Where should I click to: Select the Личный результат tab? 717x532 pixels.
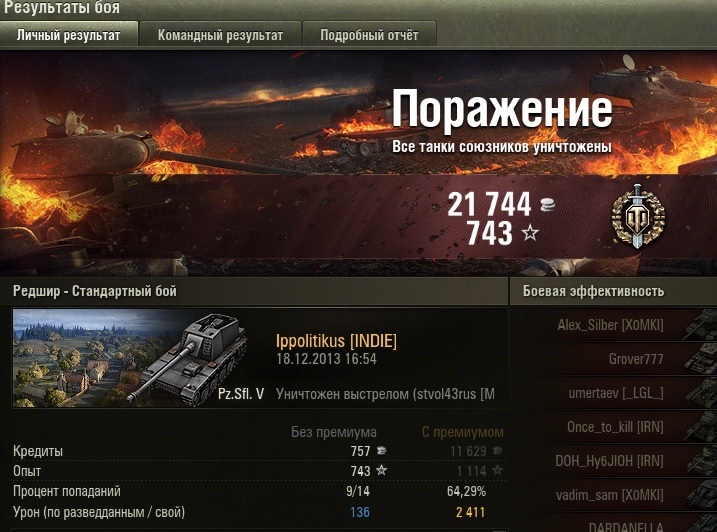coord(69,35)
